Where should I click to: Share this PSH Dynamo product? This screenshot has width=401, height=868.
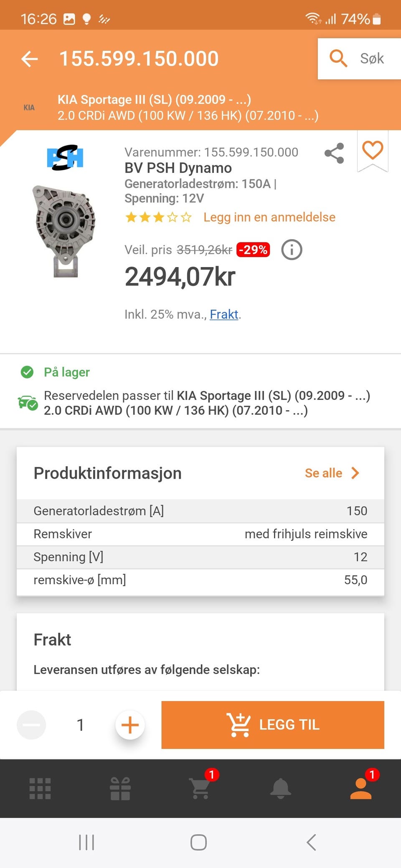334,153
